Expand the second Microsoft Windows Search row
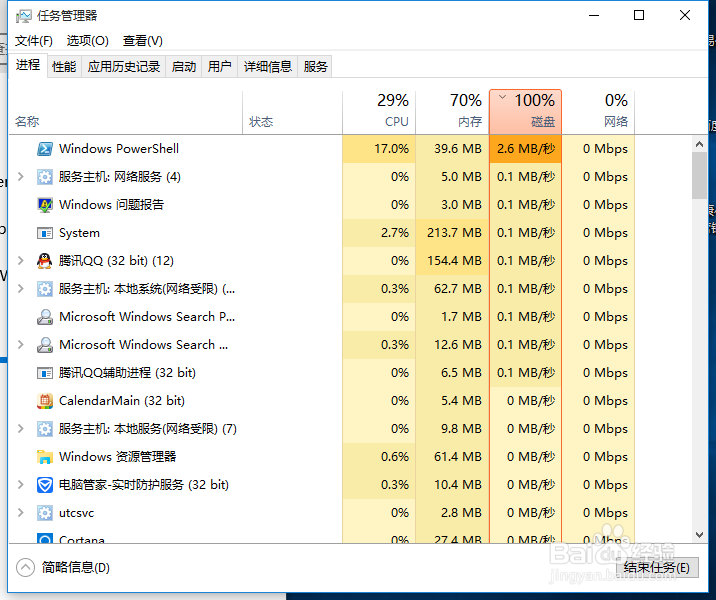This screenshot has height=600, width=716. [21, 345]
